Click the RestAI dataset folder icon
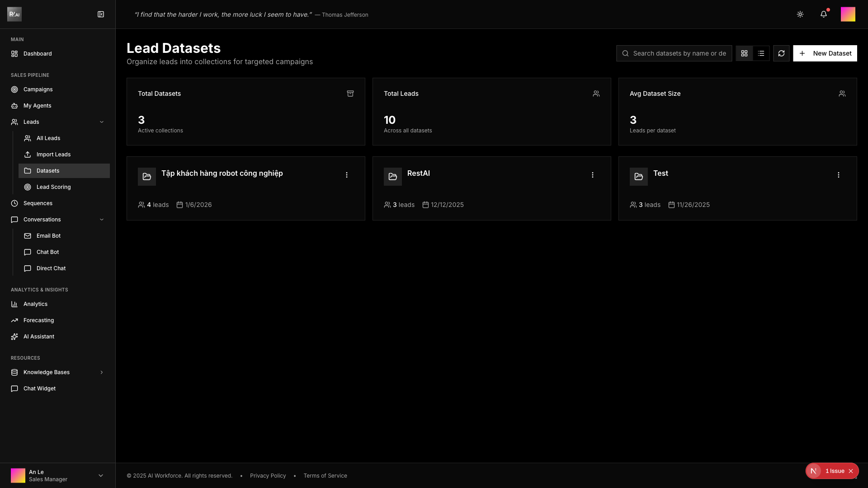868x488 pixels. (x=392, y=177)
